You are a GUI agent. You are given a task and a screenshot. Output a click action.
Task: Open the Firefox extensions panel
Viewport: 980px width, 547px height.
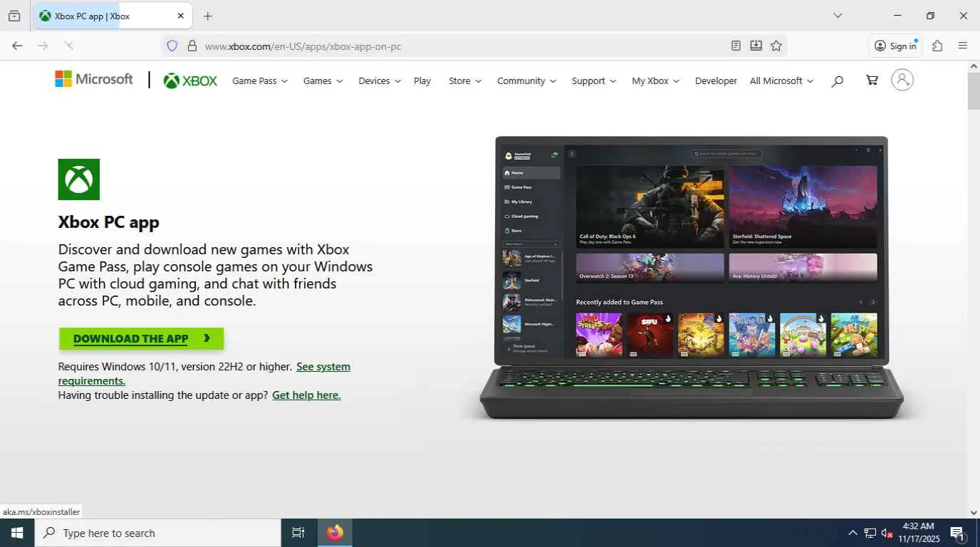tap(937, 46)
